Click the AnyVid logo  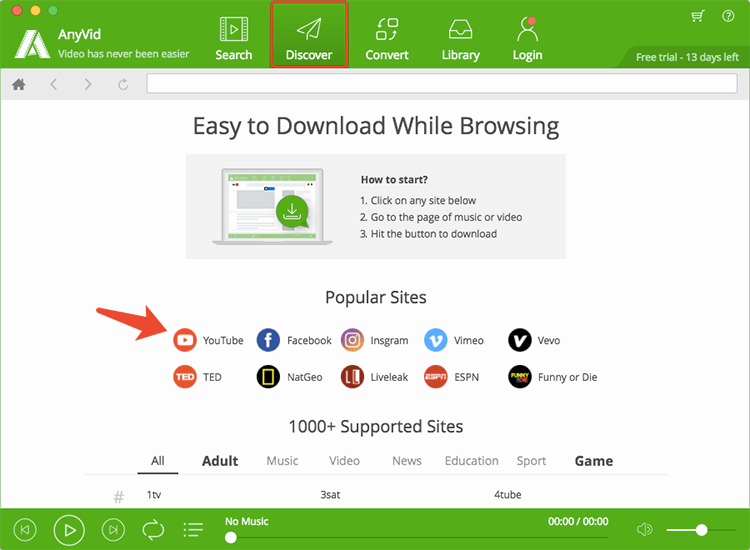coord(32,44)
